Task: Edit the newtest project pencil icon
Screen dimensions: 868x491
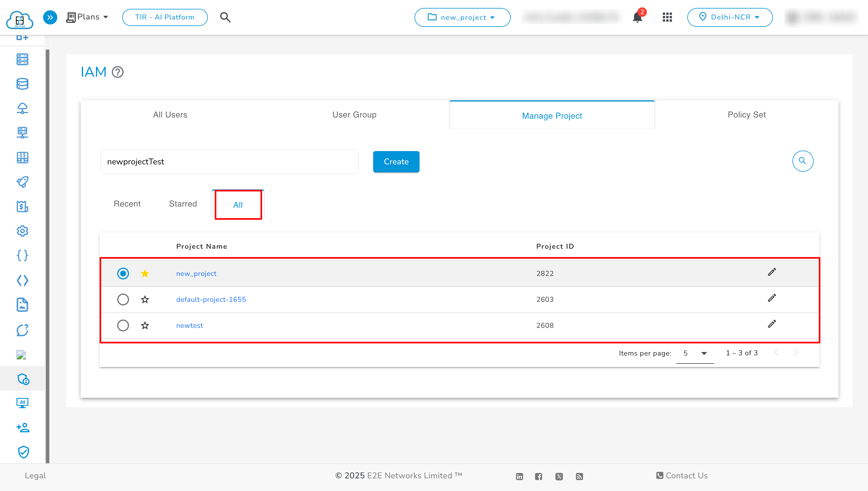Action: (771, 324)
